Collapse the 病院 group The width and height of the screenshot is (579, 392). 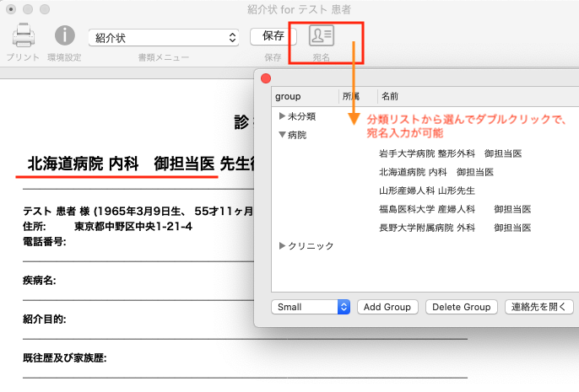tap(282, 135)
